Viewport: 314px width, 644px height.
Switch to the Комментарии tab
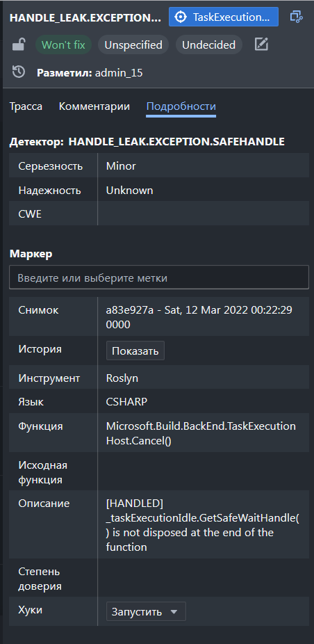point(94,107)
